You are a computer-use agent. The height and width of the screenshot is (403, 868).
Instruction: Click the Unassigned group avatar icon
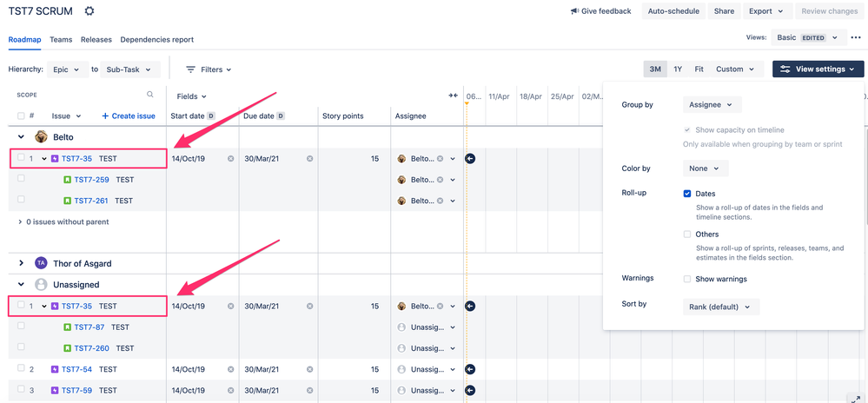41,285
